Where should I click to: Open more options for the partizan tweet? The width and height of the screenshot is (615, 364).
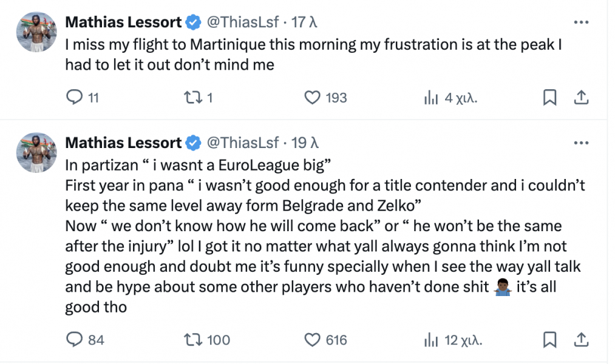click(x=581, y=143)
